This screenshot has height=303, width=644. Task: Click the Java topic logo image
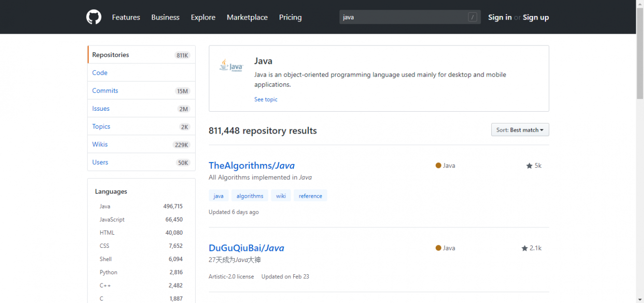[231, 65]
